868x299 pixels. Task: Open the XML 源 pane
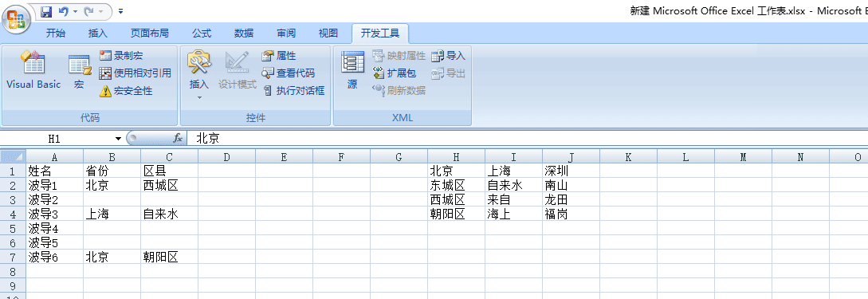pyautogui.click(x=352, y=70)
